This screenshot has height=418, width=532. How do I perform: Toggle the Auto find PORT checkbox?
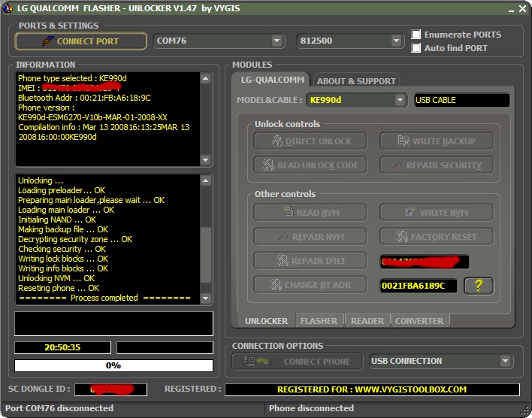pos(416,48)
